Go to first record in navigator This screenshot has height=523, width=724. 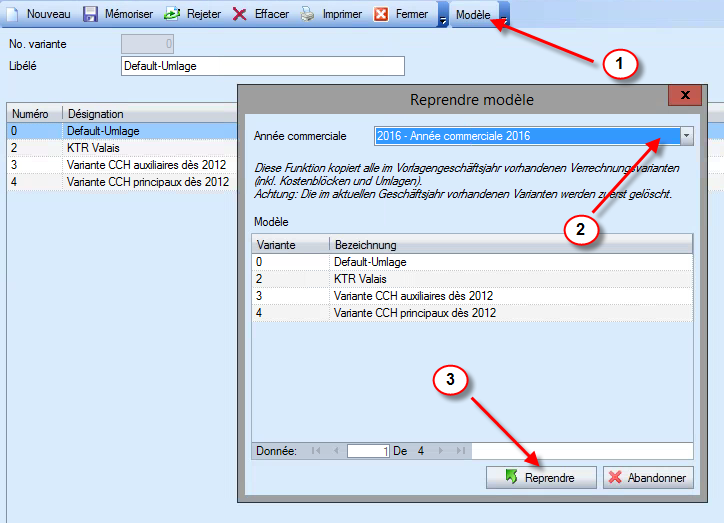316,451
